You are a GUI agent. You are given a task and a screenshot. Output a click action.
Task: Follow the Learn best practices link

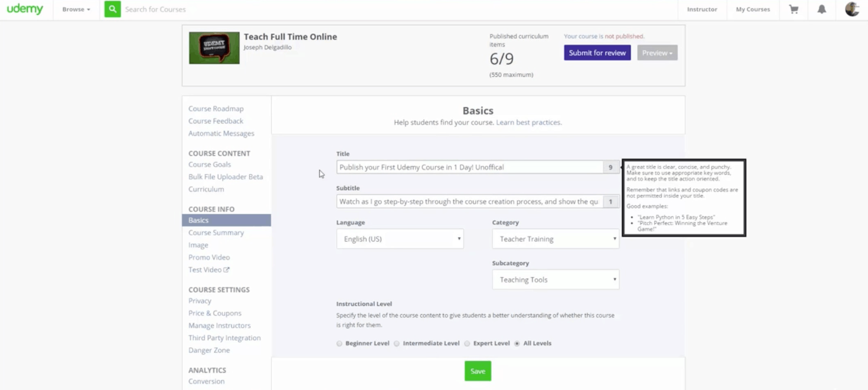click(x=528, y=122)
